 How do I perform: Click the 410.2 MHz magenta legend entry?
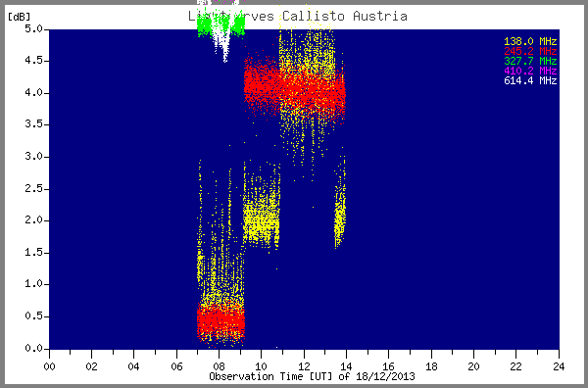pyautogui.click(x=530, y=71)
